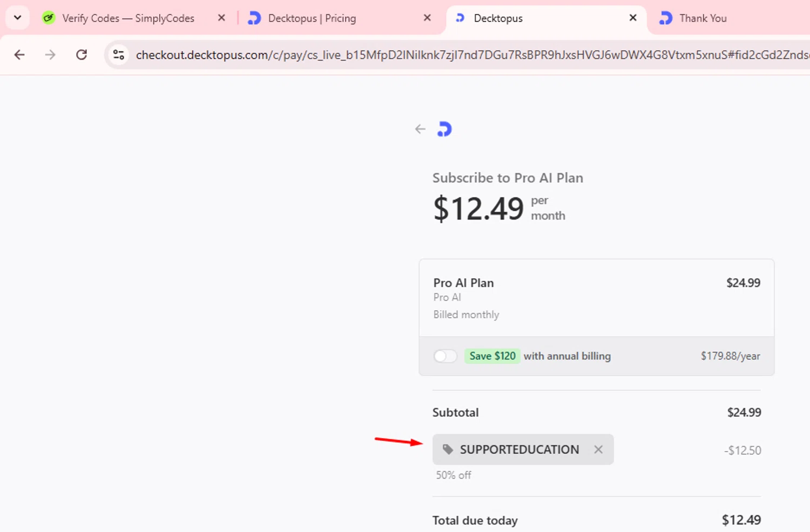Click the back arrow beside Decktopus logo
The width and height of the screenshot is (810, 532).
[x=420, y=129]
